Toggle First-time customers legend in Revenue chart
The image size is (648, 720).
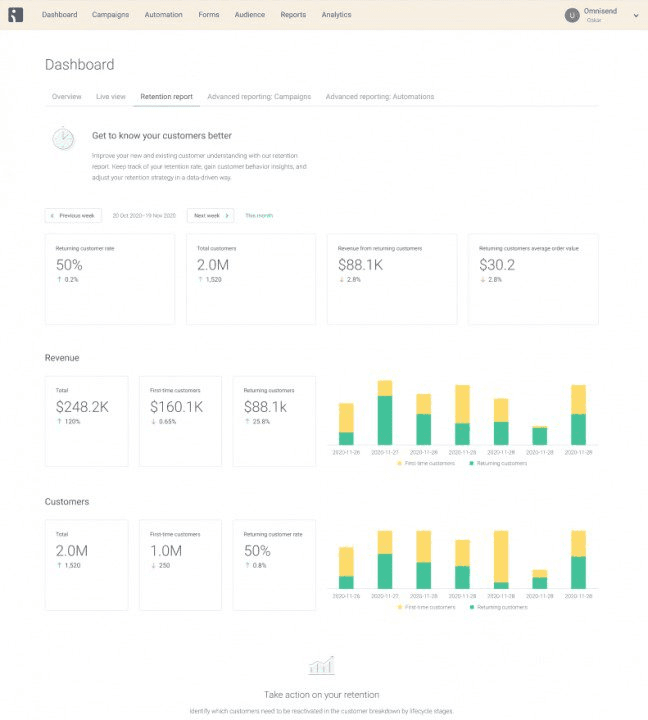[x=426, y=463]
